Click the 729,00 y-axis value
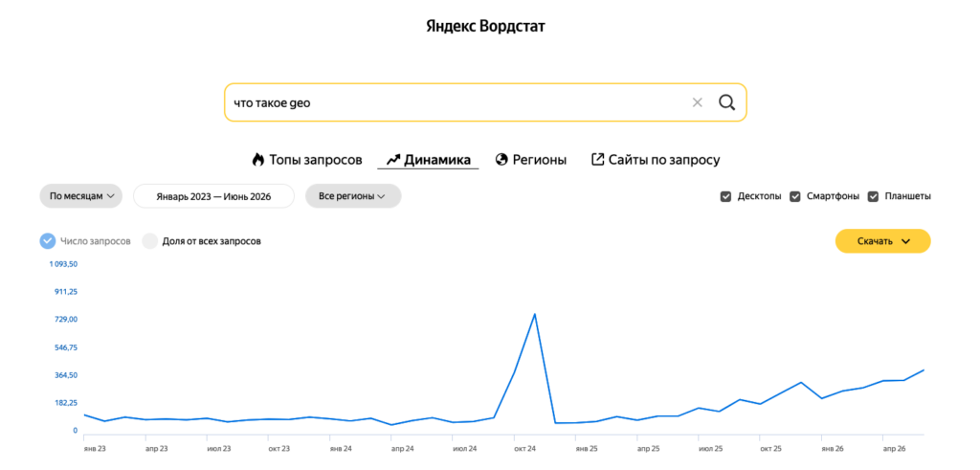This screenshot has height=470, width=980. coord(66,320)
